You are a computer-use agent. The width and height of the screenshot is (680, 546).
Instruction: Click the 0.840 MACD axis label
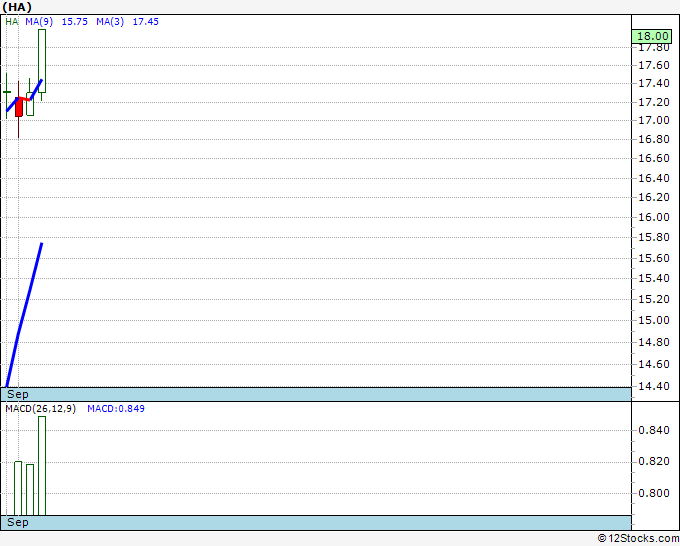point(654,430)
